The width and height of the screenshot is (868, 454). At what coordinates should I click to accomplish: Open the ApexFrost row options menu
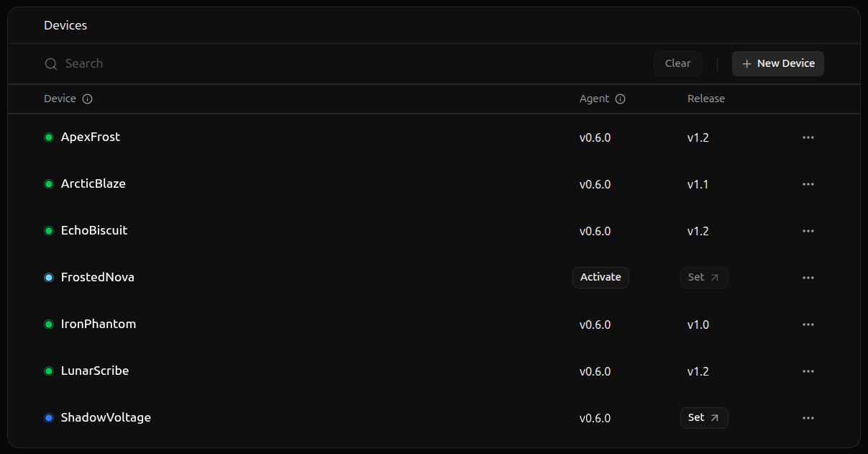pos(808,137)
